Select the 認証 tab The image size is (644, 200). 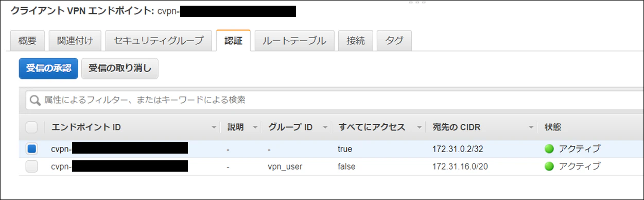pyautogui.click(x=233, y=41)
